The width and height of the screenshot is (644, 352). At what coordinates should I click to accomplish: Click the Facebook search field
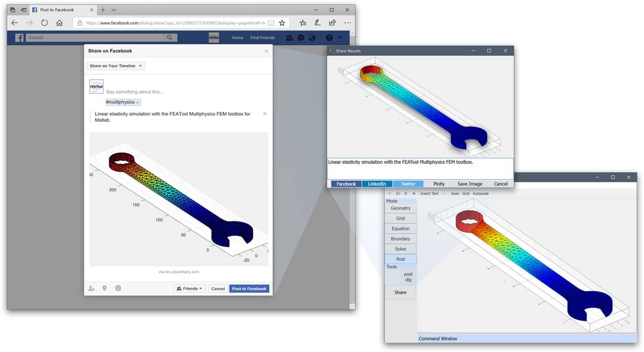[94, 38]
